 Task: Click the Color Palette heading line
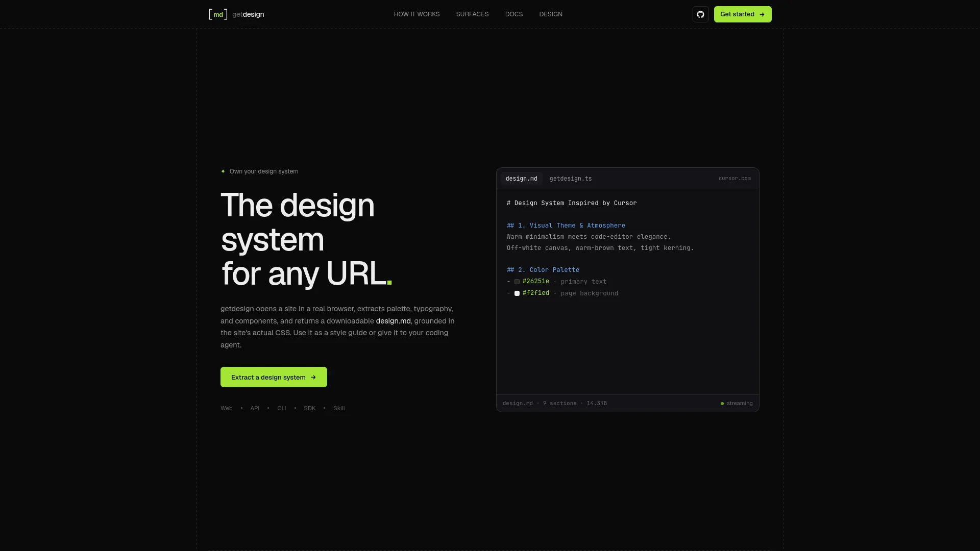(543, 270)
